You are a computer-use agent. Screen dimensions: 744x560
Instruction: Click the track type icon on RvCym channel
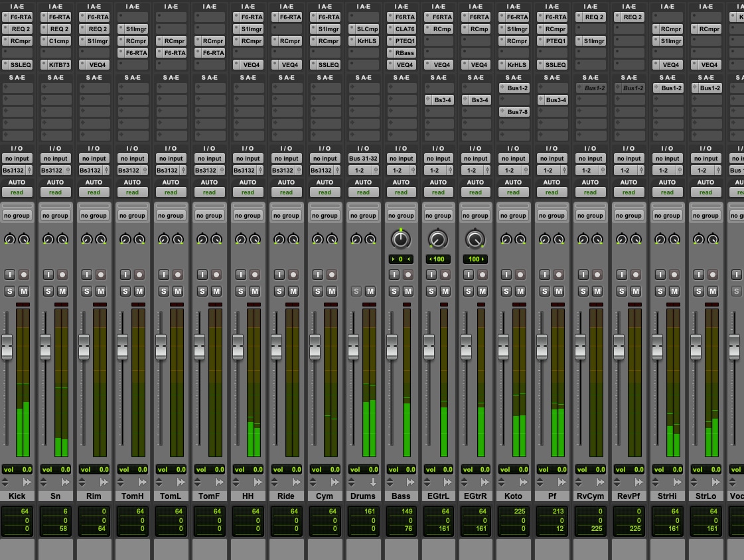(x=601, y=482)
